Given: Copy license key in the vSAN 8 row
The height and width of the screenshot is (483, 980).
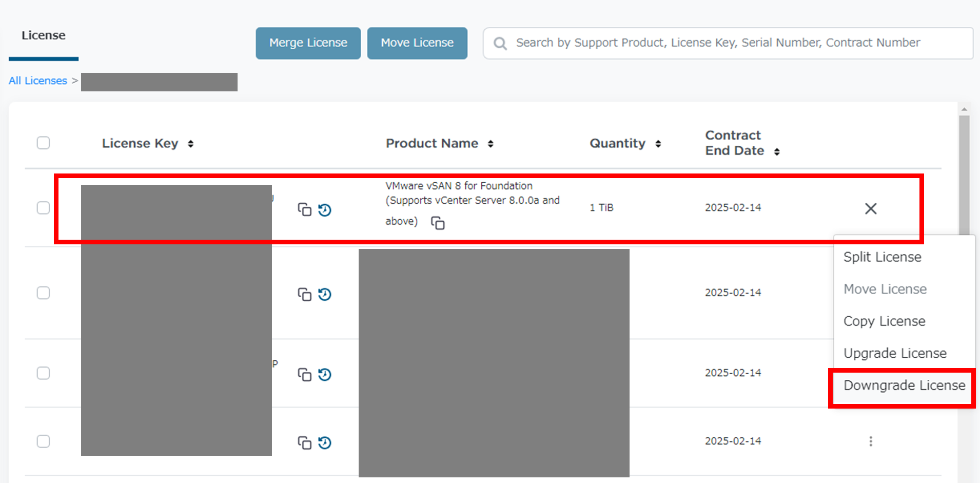Looking at the screenshot, I should tap(305, 209).
